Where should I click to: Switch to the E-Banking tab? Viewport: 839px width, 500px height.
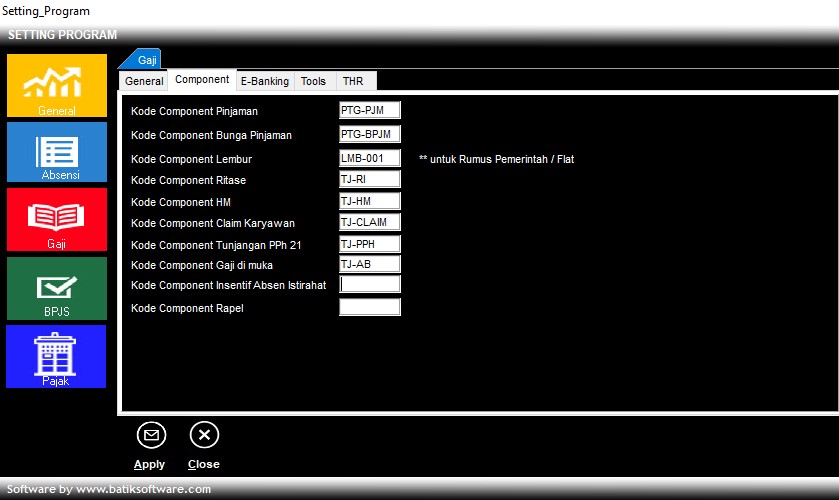tap(265, 81)
